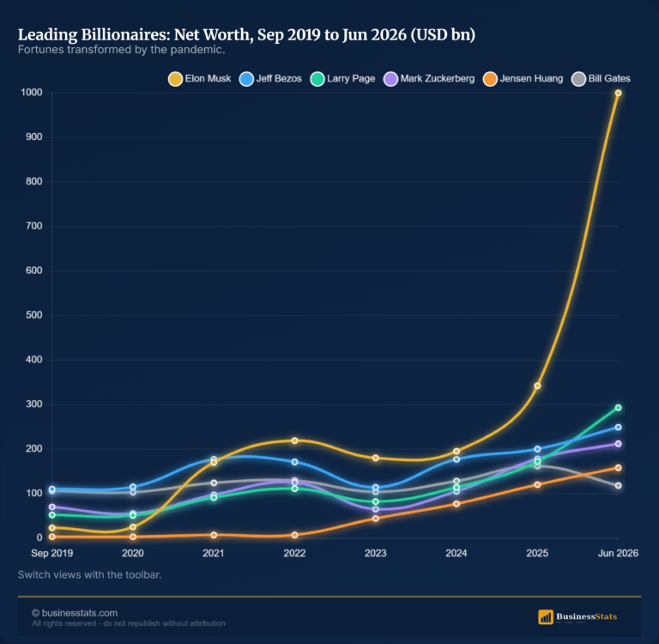Click subtitle 'Fortunes transformed by the pandemic.'
Screen dimensions: 659x644
click(122, 50)
